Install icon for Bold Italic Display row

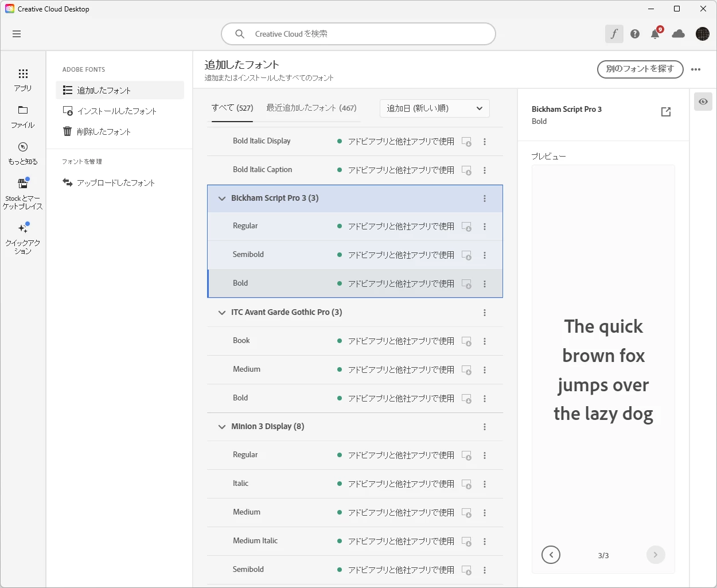(467, 142)
